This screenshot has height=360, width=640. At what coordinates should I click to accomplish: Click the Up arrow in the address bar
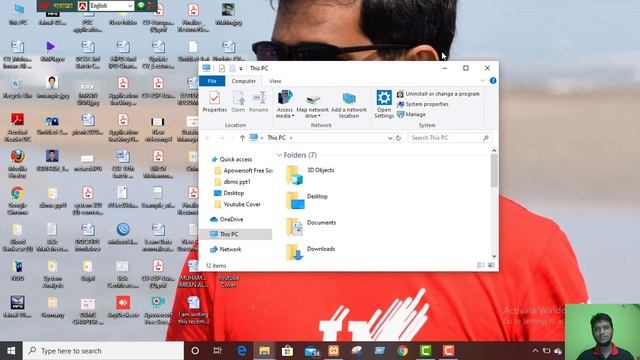point(242,138)
